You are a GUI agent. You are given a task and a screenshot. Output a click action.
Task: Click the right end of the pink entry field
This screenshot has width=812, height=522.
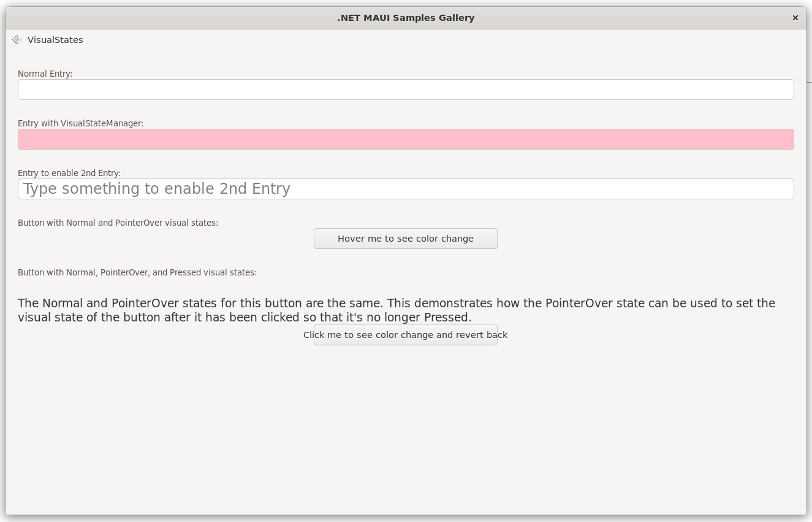coord(778,139)
